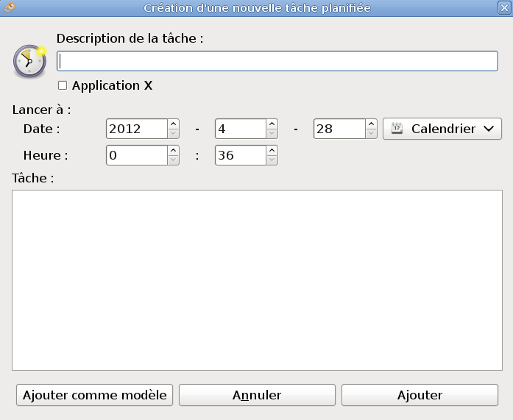Image resolution: width=513 pixels, height=420 pixels.
Task: Click the Ajouter button
Action: pos(420,395)
